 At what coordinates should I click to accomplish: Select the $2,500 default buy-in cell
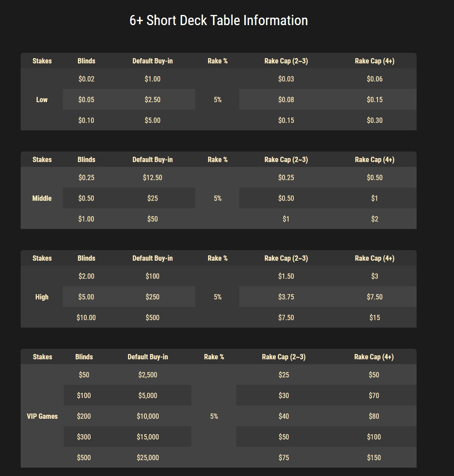(x=148, y=375)
